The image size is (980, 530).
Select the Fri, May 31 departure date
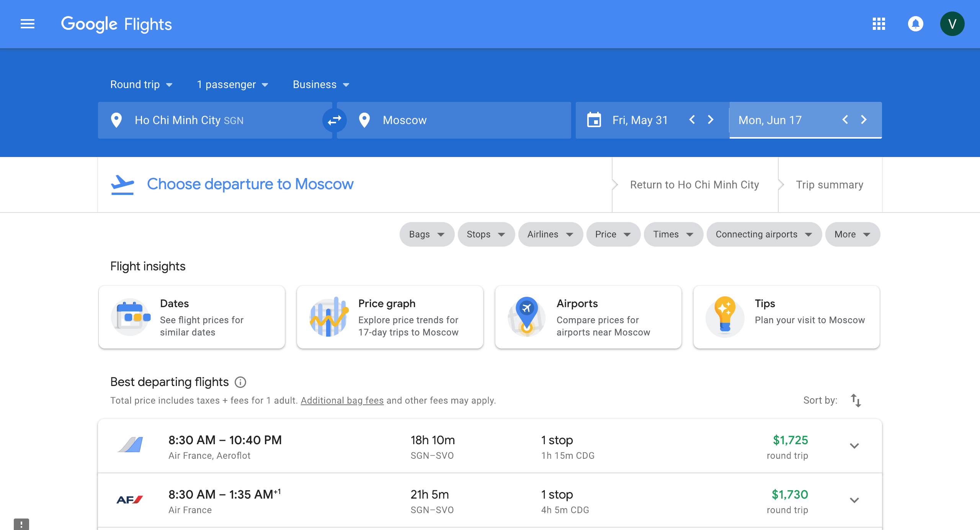(x=640, y=120)
